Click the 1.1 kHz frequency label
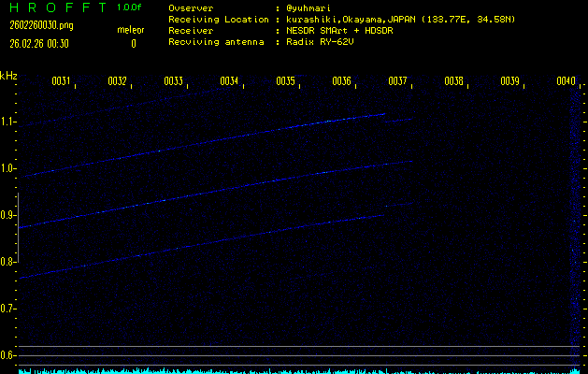The height and width of the screenshot is (374, 588). [x=8, y=122]
